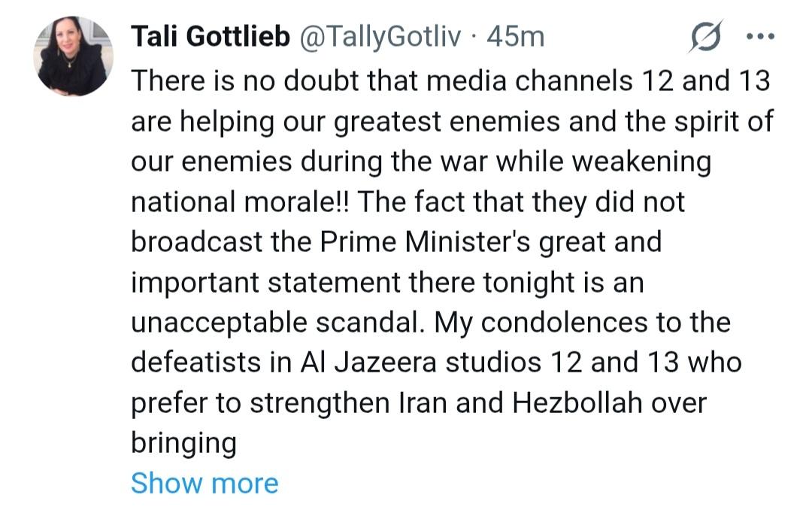Viewport: 812px width, 516px height.
Task: Click the tweet's first line about media channels
Action: pos(451,80)
